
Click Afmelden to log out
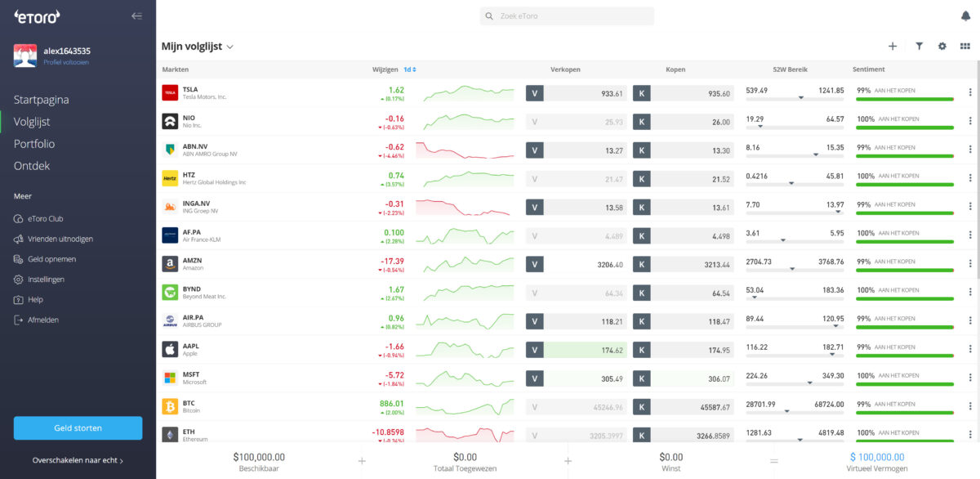coord(36,320)
